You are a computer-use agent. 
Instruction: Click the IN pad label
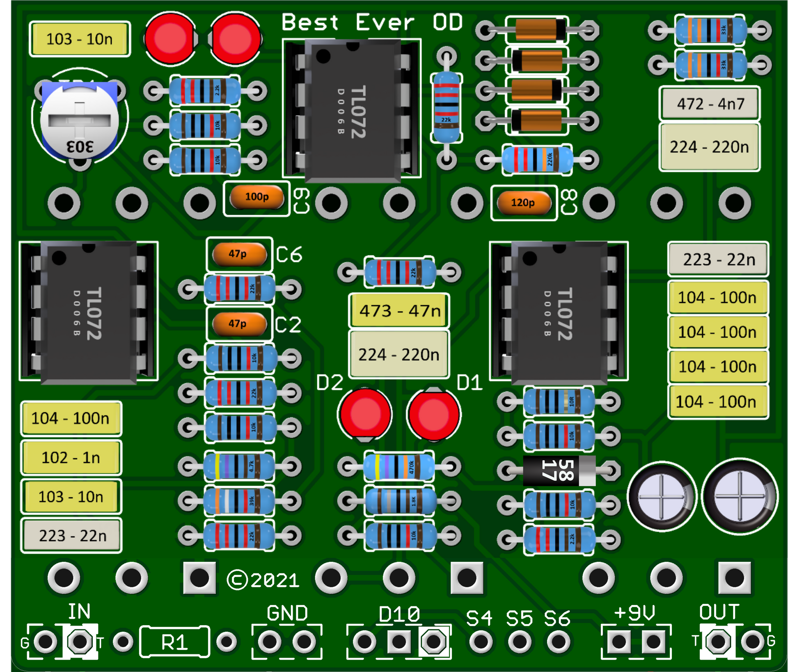pos(79,611)
